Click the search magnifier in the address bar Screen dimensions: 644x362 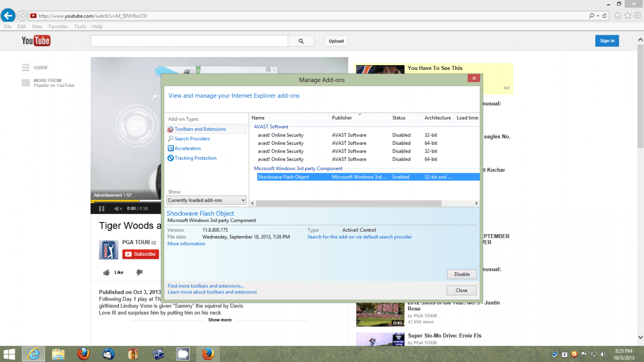click(x=591, y=16)
